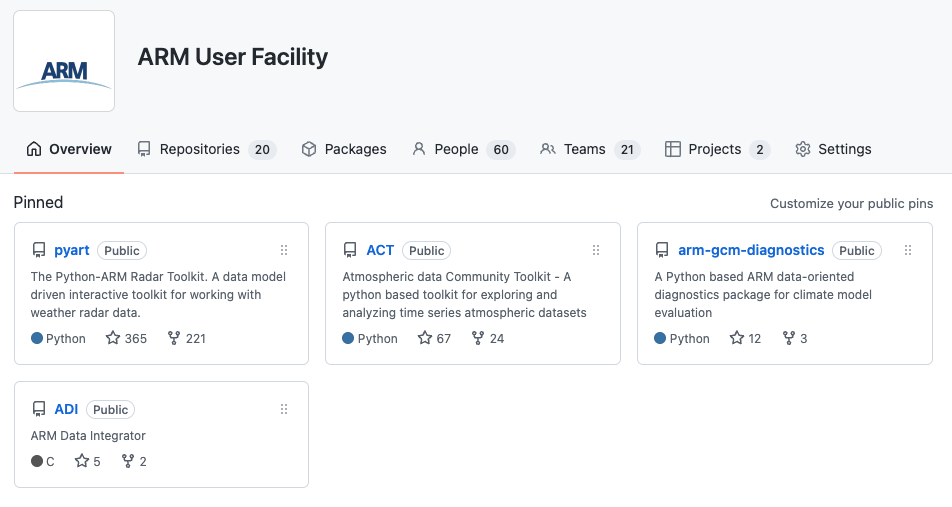View arm-gcm-diagnostics 3 forks

coord(795,338)
